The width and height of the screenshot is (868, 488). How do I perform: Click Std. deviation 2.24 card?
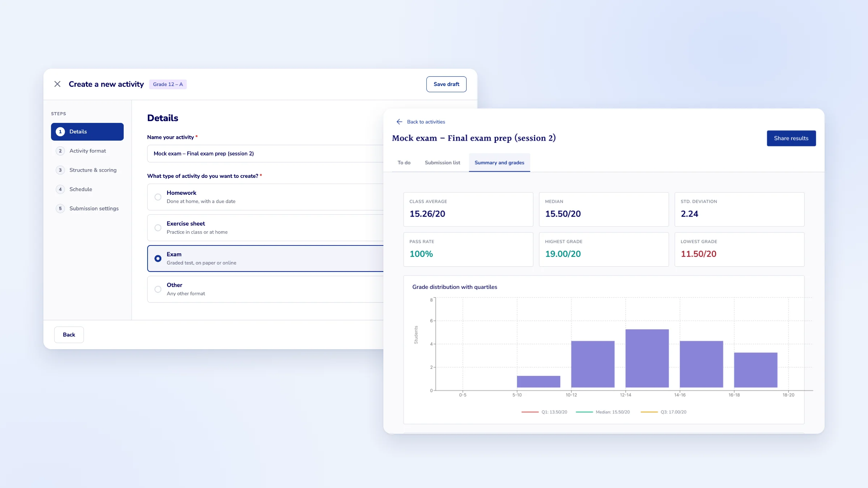tap(740, 209)
